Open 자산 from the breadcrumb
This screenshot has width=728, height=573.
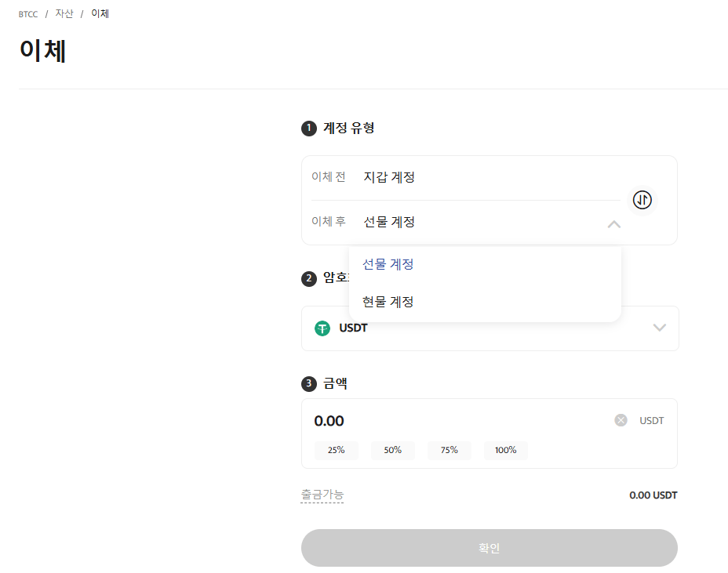(x=64, y=14)
